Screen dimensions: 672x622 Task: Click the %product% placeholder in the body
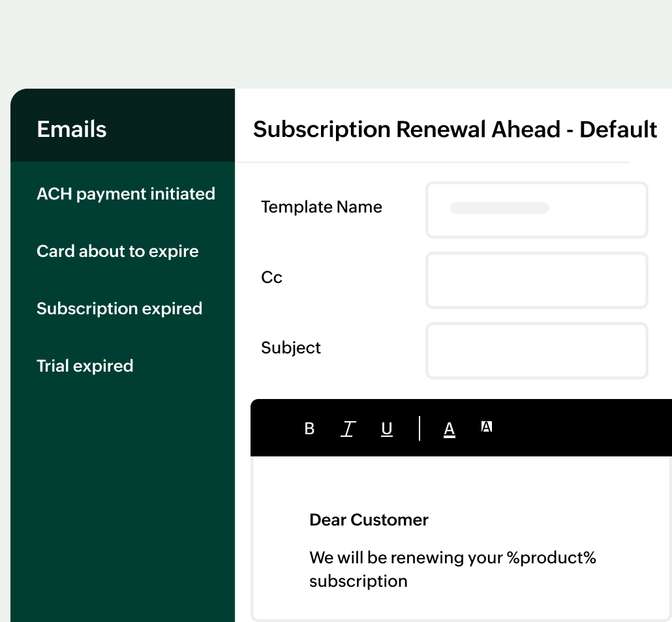click(x=551, y=557)
